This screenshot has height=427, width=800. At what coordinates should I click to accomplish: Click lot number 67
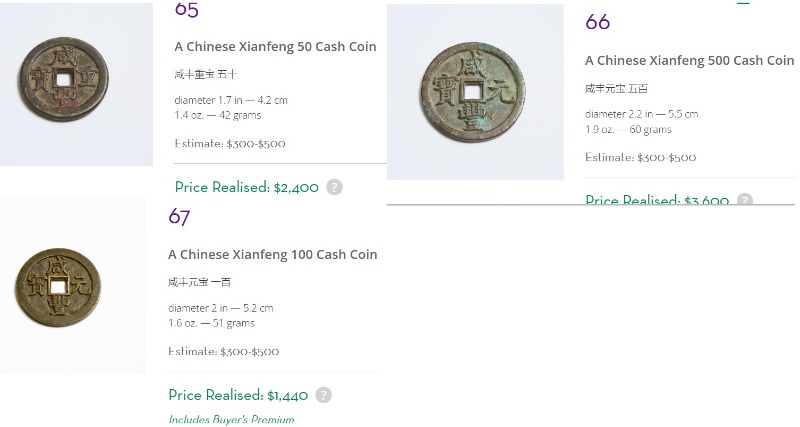point(179,217)
